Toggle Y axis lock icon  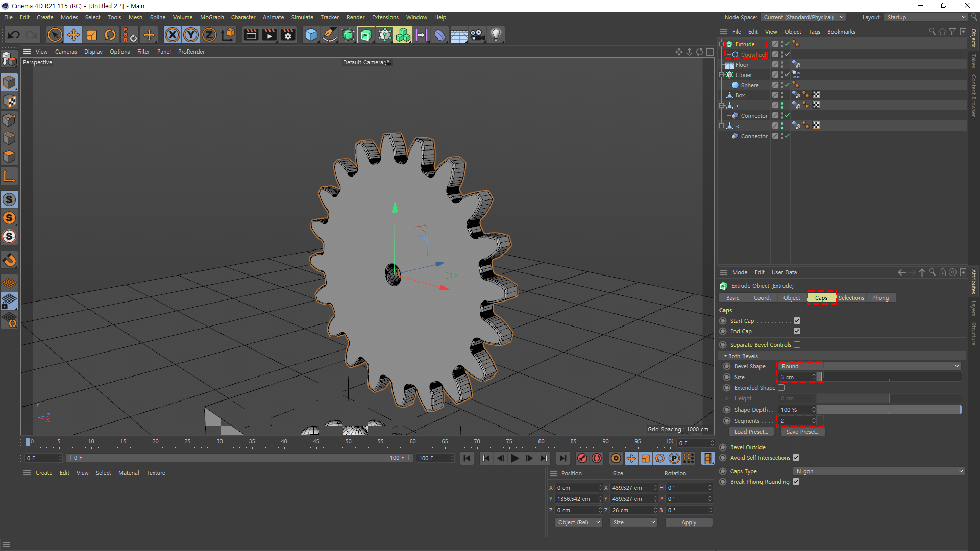(191, 35)
